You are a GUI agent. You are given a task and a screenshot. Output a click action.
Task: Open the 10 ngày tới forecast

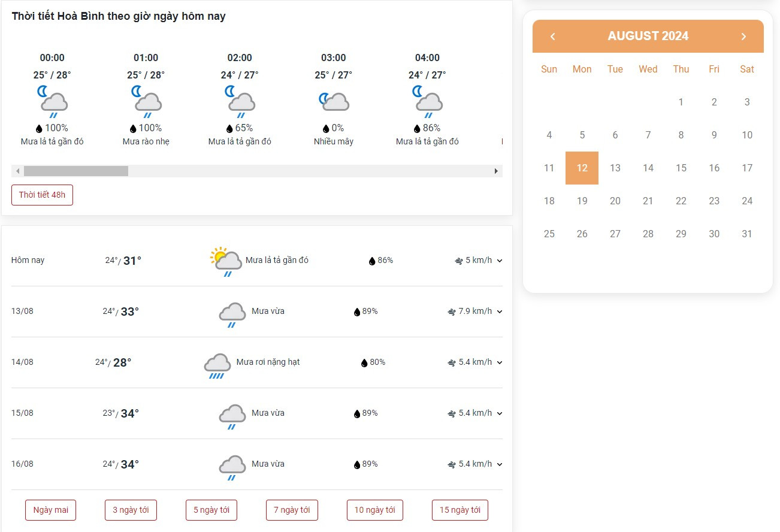click(x=375, y=510)
